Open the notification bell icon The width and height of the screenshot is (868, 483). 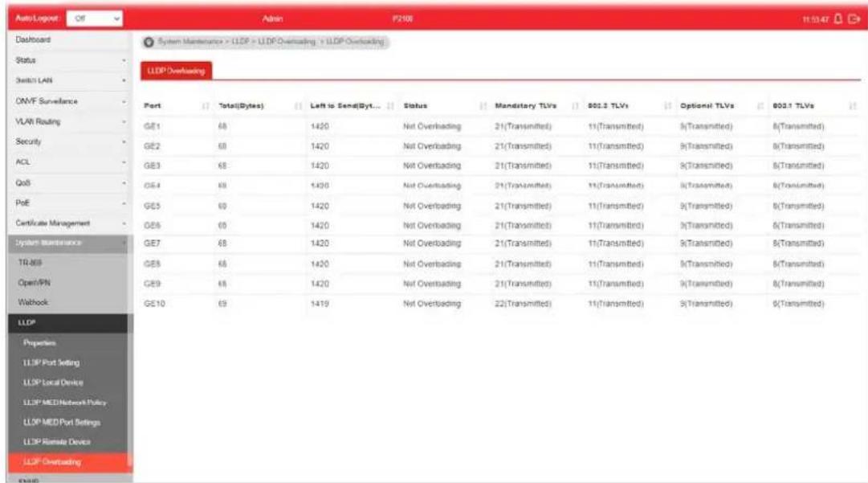click(x=838, y=18)
